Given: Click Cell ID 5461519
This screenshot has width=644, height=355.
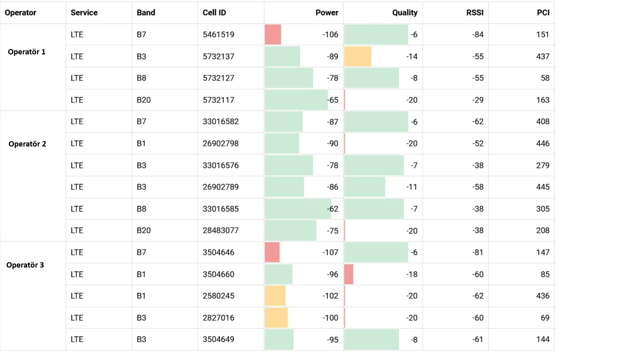Looking at the screenshot, I should pyautogui.click(x=219, y=35).
